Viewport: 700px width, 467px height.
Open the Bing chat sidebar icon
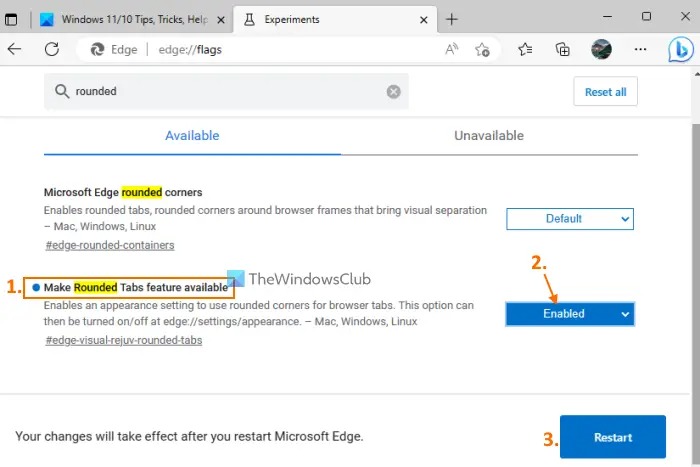tap(681, 49)
